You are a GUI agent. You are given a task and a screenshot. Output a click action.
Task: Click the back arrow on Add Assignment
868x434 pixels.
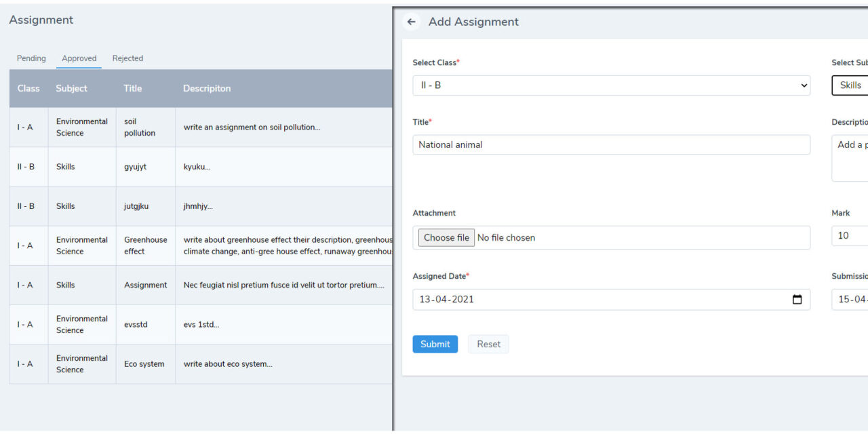pyautogui.click(x=411, y=21)
